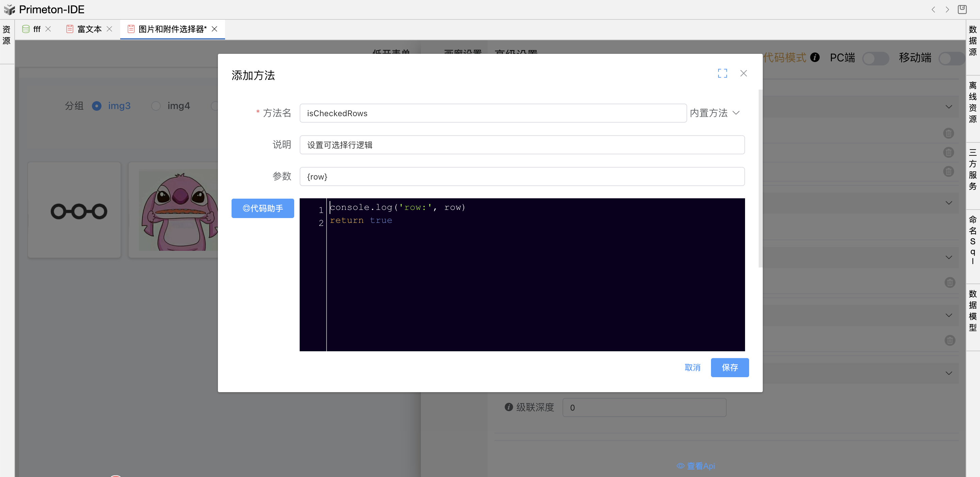Click the database icon on the fff tab
This screenshot has height=477, width=980.
coord(25,29)
